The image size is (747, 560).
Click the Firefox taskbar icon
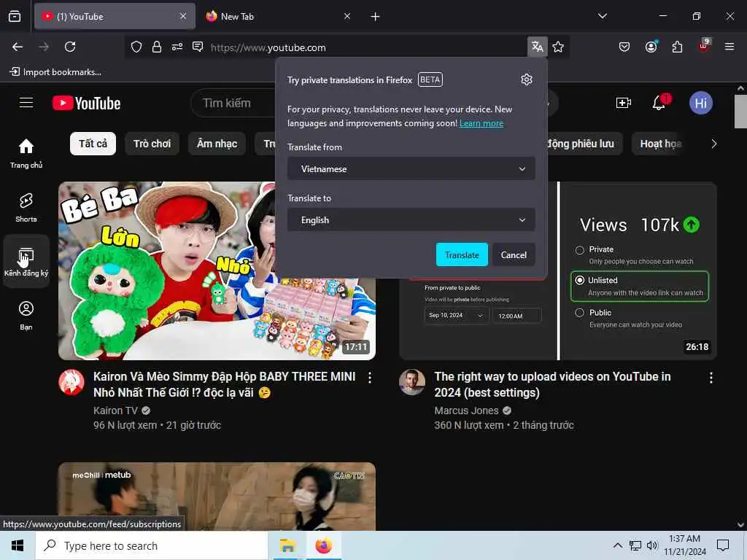point(323,545)
